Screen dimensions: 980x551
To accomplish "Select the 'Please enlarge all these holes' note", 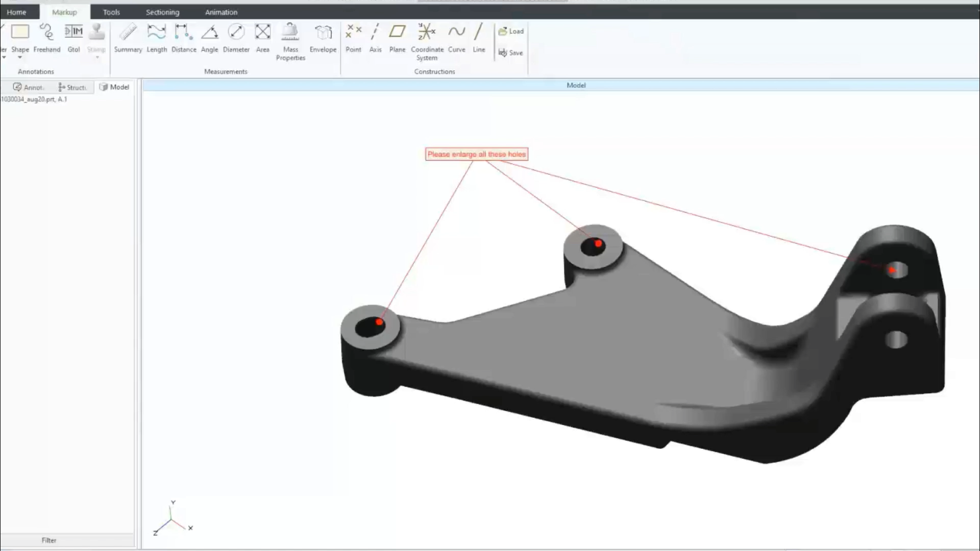I will 477,154.
